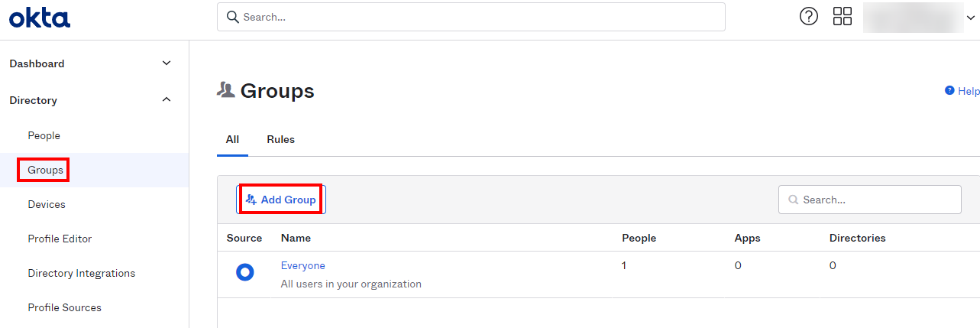
Task: Expand the Dashboard menu section
Action: pyautogui.click(x=167, y=63)
